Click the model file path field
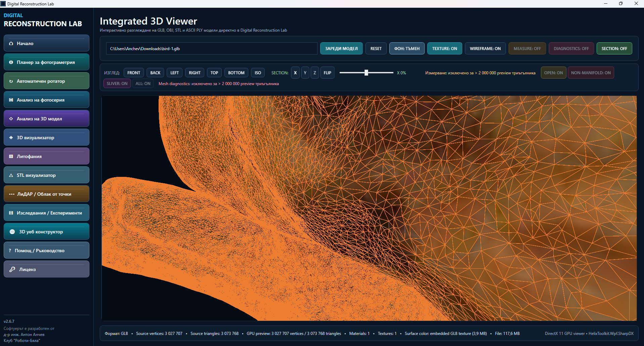The image size is (644, 346). [212, 48]
